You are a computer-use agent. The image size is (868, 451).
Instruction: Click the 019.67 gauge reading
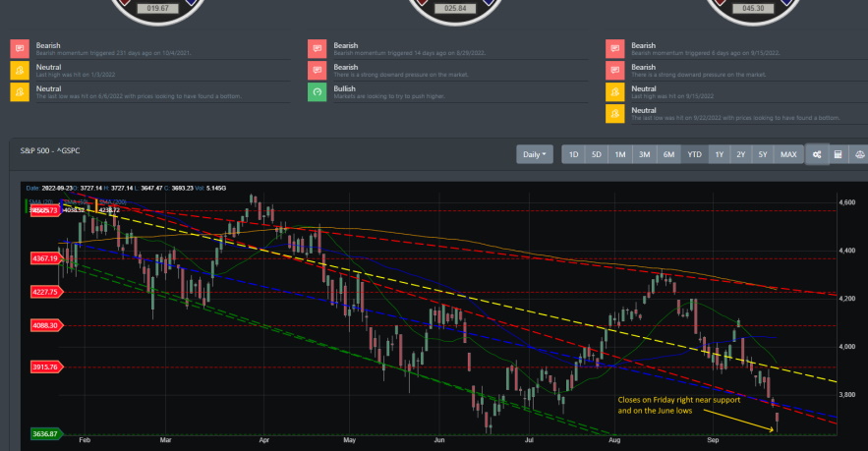click(157, 8)
